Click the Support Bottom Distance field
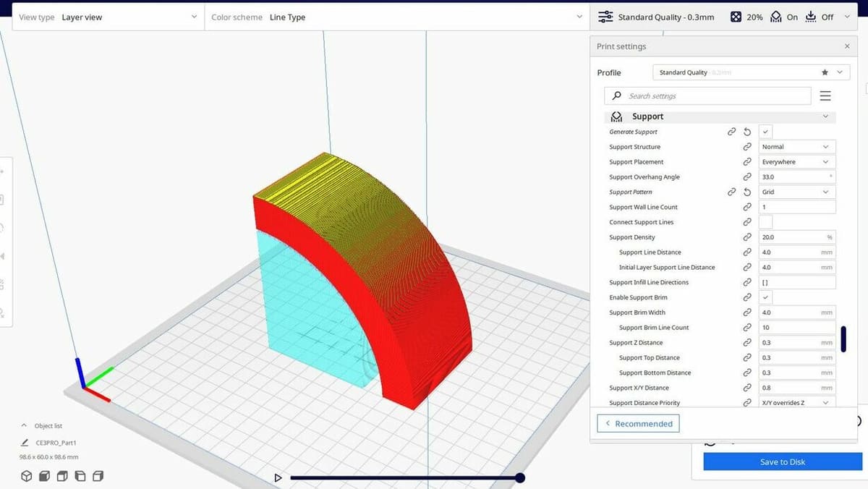This screenshot has width=868, height=489. point(797,373)
